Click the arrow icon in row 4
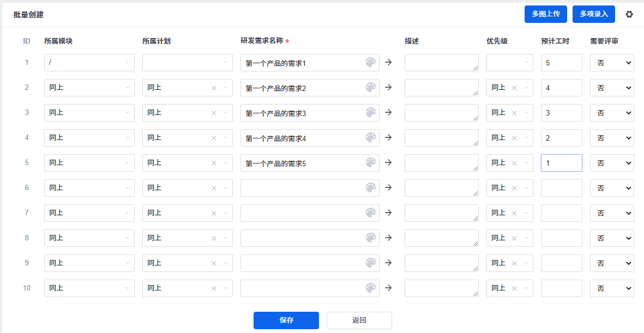The width and height of the screenshot is (644, 333). pyautogui.click(x=388, y=138)
